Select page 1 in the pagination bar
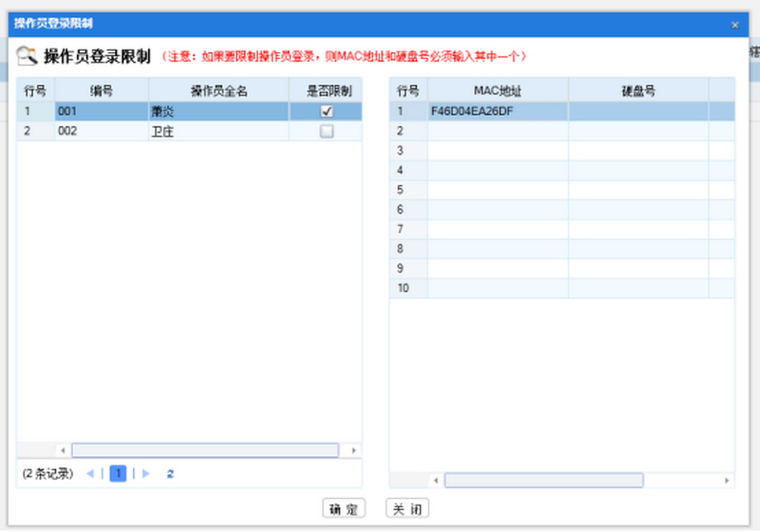 point(118,474)
